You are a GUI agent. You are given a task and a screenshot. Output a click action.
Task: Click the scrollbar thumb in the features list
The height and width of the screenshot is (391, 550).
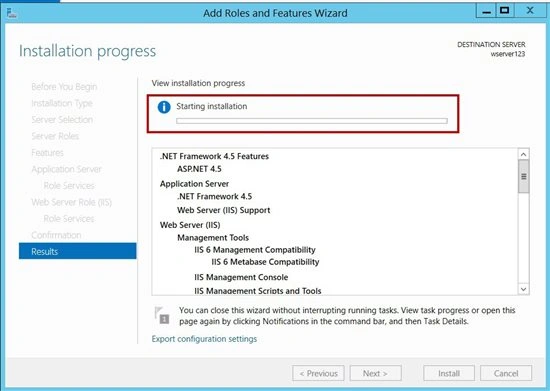point(523,176)
